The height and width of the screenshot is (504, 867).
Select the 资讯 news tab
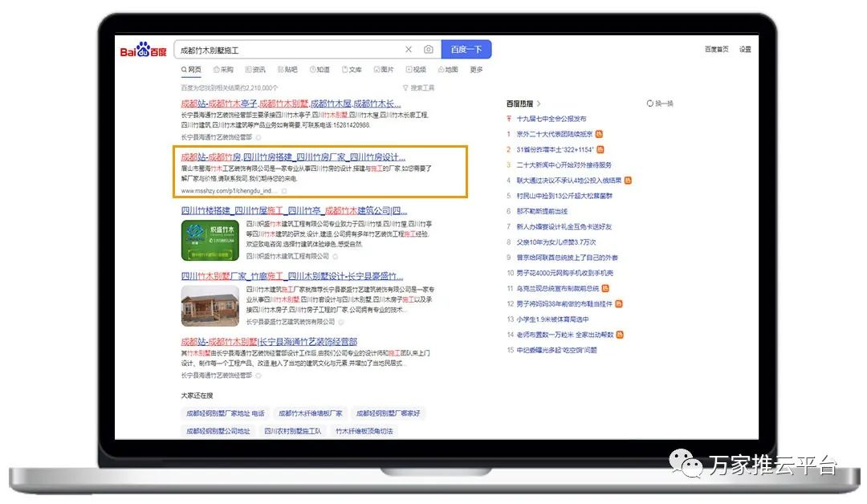(255, 70)
